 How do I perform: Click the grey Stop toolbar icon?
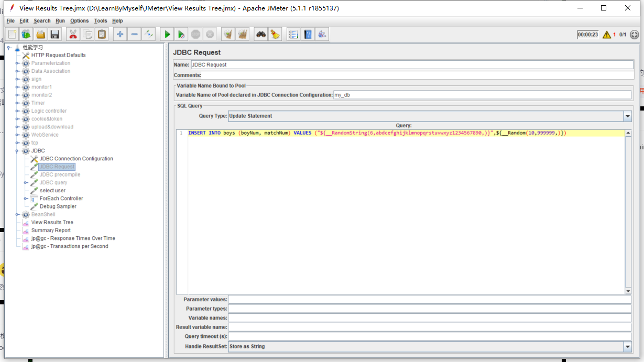coord(195,35)
